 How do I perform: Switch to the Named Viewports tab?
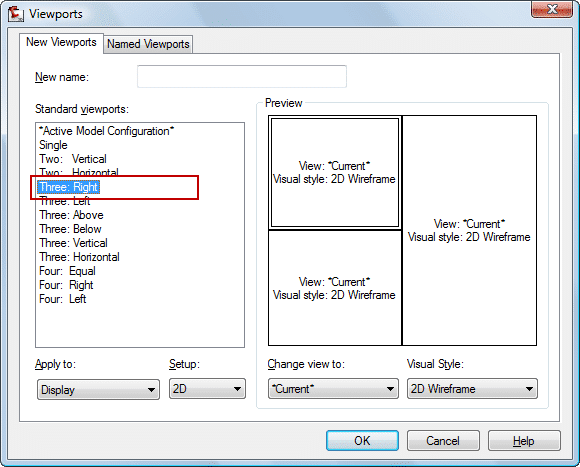[148, 44]
